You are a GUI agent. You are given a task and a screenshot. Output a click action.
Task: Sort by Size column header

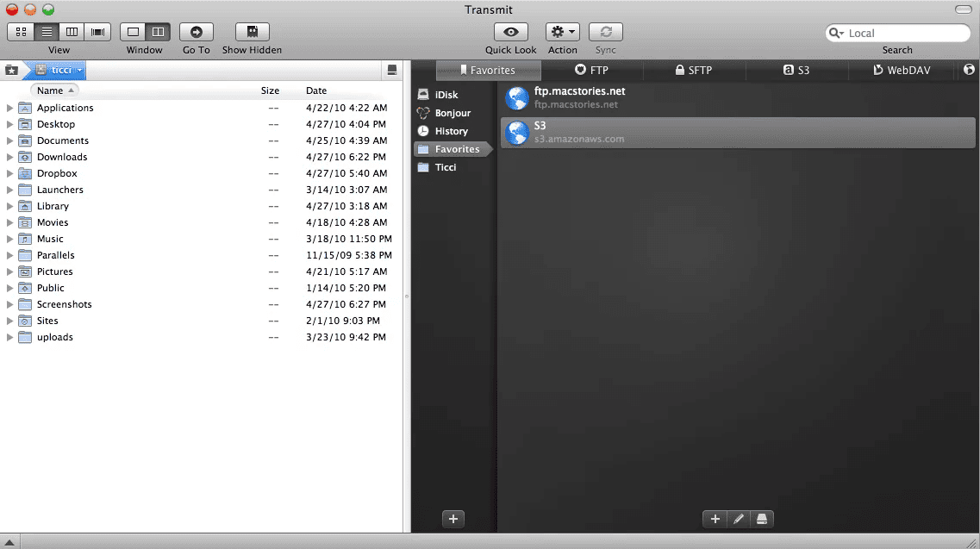coord(270,90)
